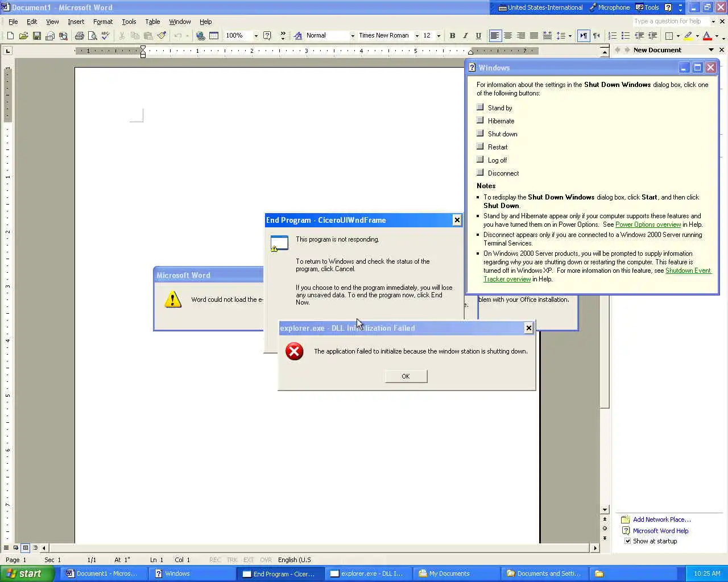Open Print Preview from the toolbar
Image resolution: width=728 pixels, height=582 pixels.
coord(93,36)
